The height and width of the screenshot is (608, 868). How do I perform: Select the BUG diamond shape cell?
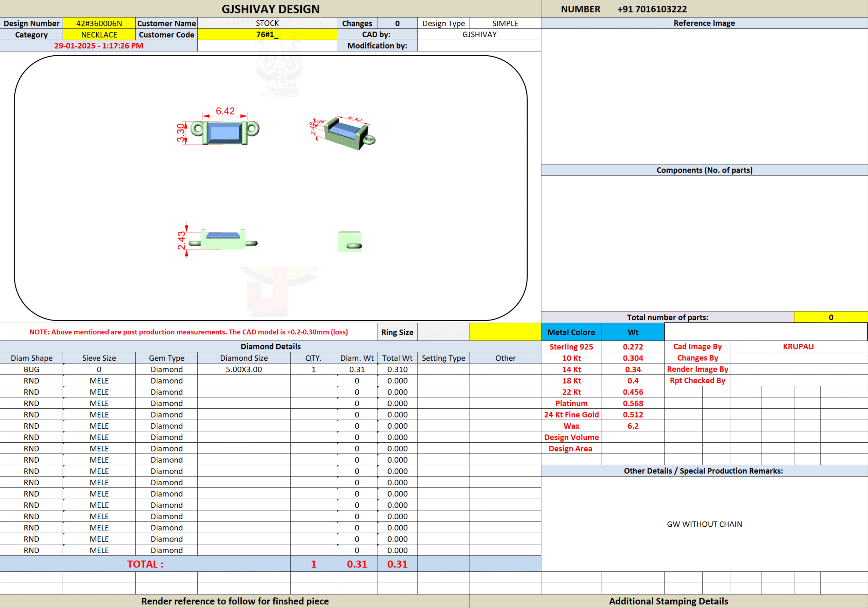coord(32,369)
